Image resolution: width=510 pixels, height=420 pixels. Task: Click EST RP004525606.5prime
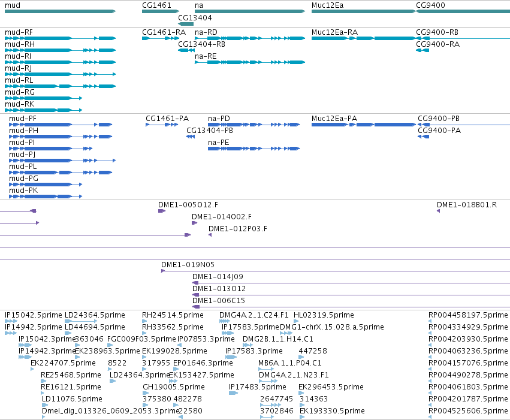coord(430,417)
